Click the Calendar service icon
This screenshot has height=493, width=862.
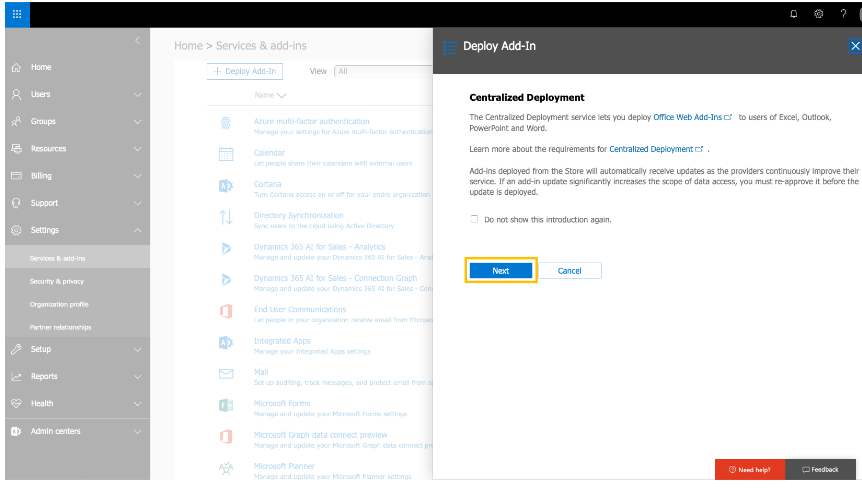[x=226, y=154]
